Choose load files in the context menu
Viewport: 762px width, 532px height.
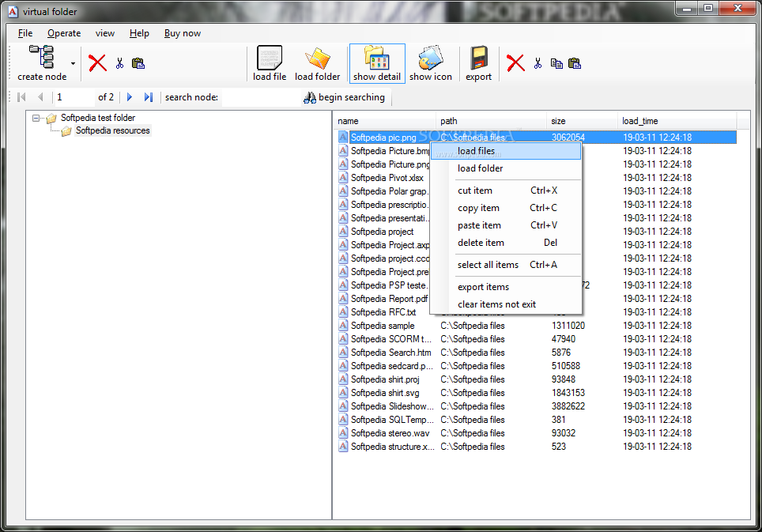(x=506, y=151)
